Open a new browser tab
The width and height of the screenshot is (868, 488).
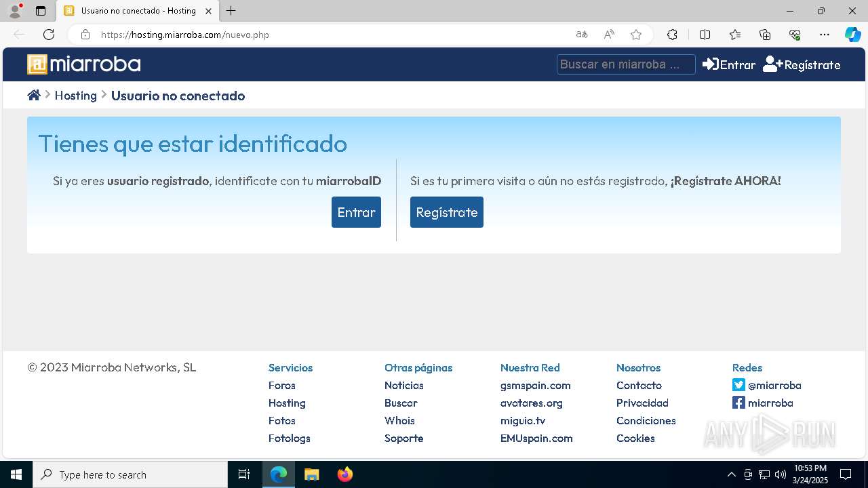[231, 11]
